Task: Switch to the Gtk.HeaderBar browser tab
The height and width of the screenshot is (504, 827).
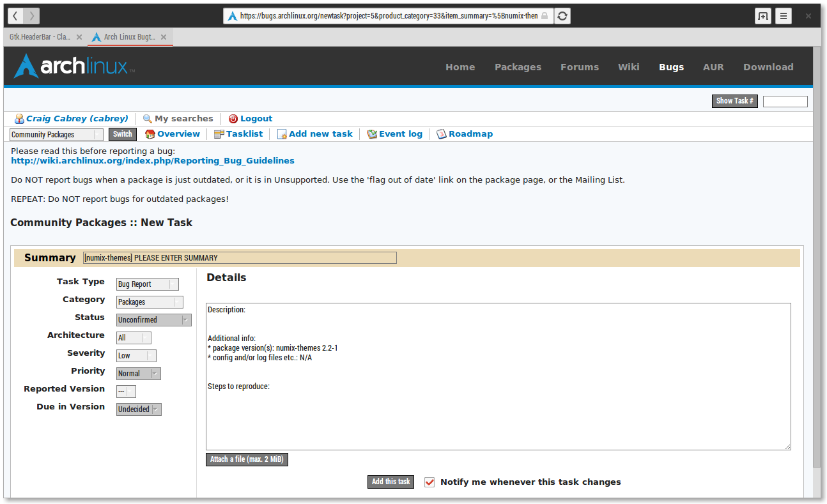Action: [40, 37]
